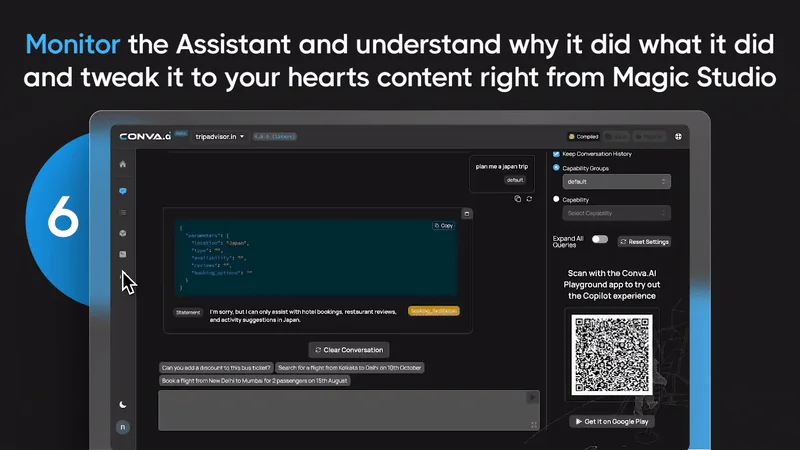This screenshot has width=800, height=450.
Task: Click the Beta badge beside the logo
Action: [x=181, y=133]
